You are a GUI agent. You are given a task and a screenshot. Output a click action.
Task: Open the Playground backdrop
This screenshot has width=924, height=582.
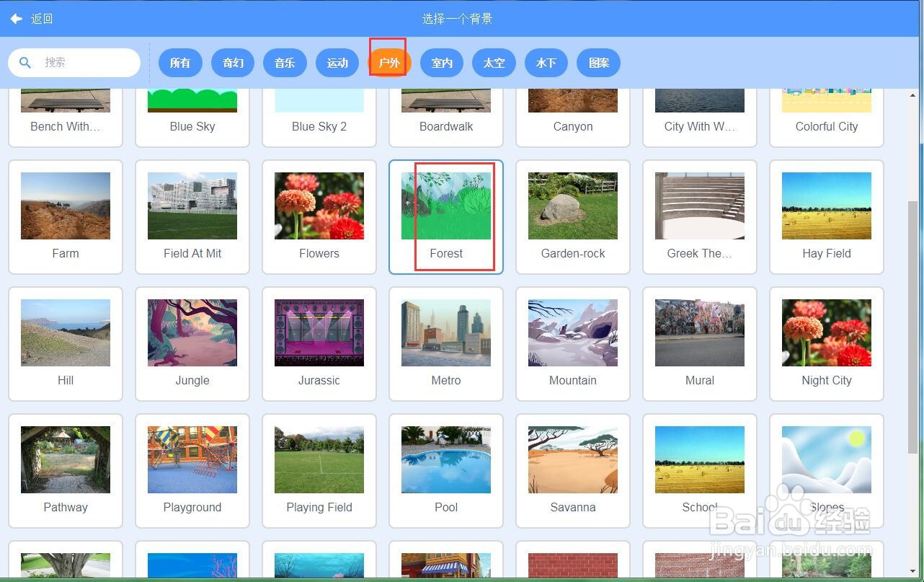[x=192, y=471]
